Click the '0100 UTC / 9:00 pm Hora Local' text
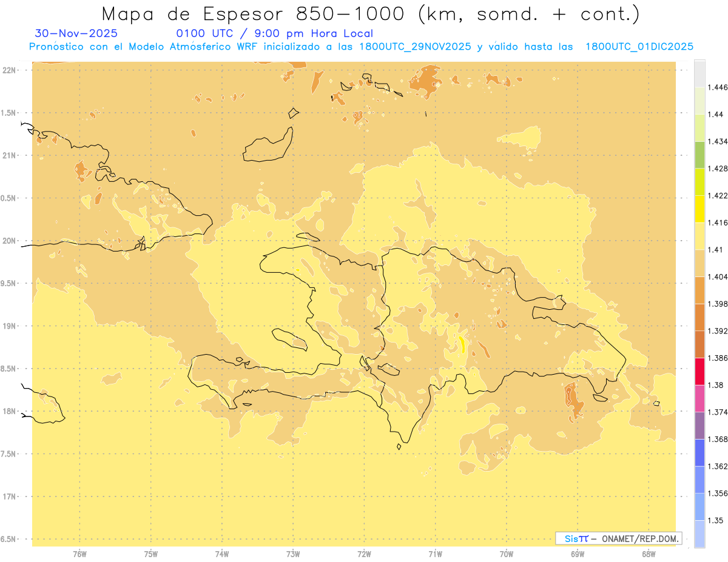This screenshot has height=562, width=728. click(x=274, y=34)
